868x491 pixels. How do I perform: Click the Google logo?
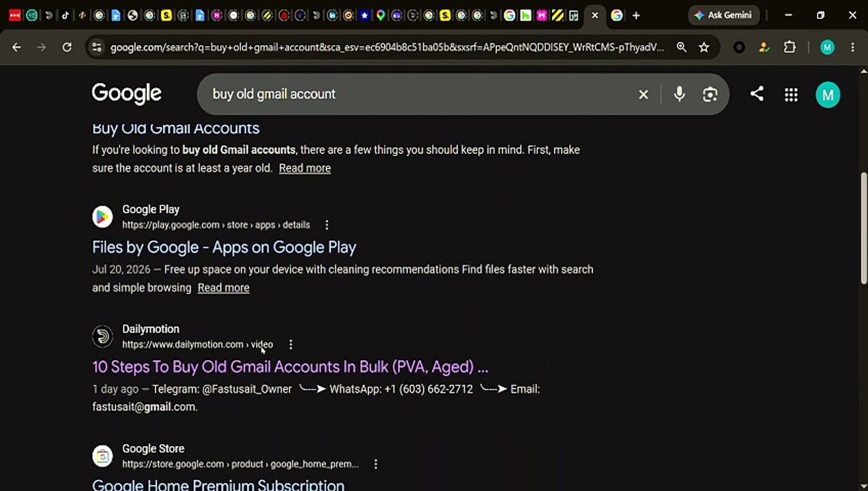click(127, 94)
